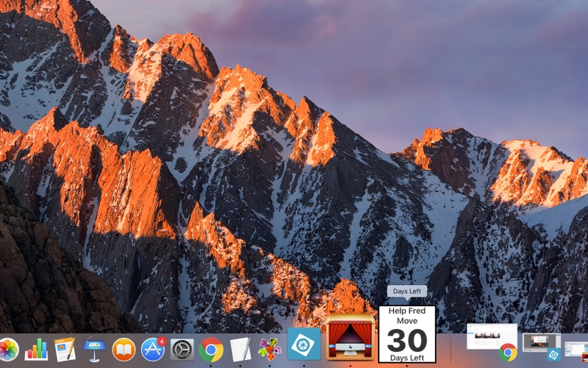
Task: Restore the rightmost minimized window in dock
Action: point(577,346)
